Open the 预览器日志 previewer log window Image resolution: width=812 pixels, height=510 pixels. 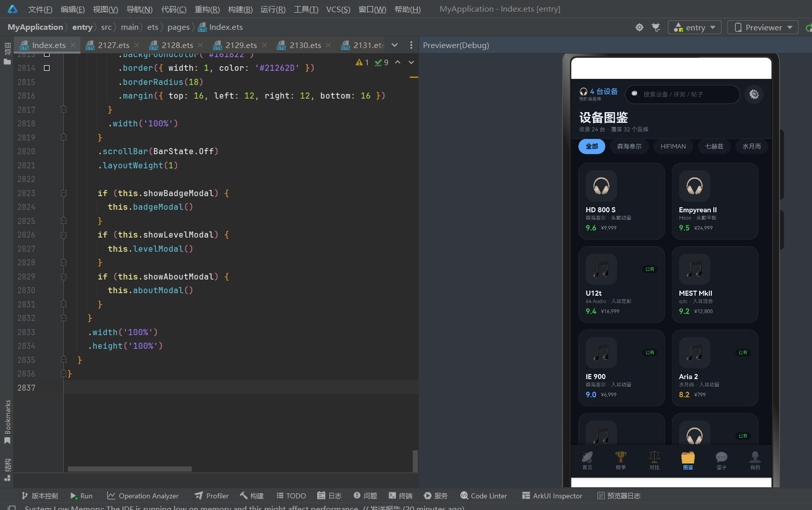[619, 496]
